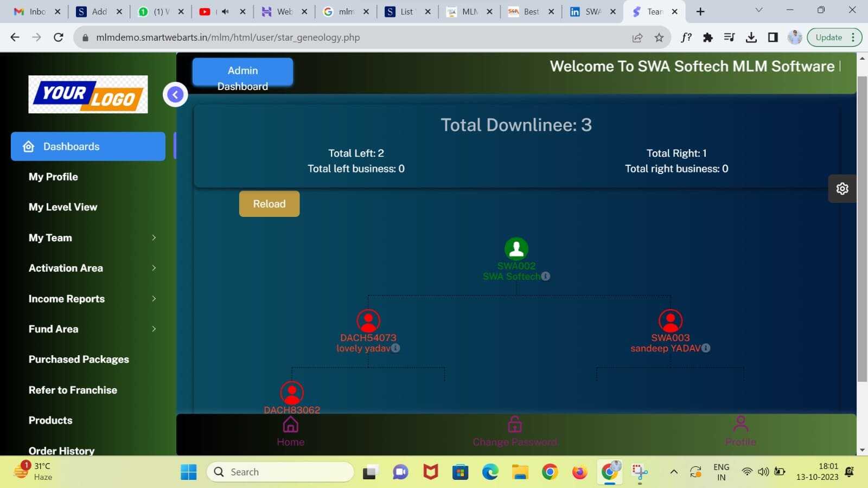Open info icon next to sandeep YADAV
The width and height of the screenshot is (868, 488).
click(x=706, y=348)
